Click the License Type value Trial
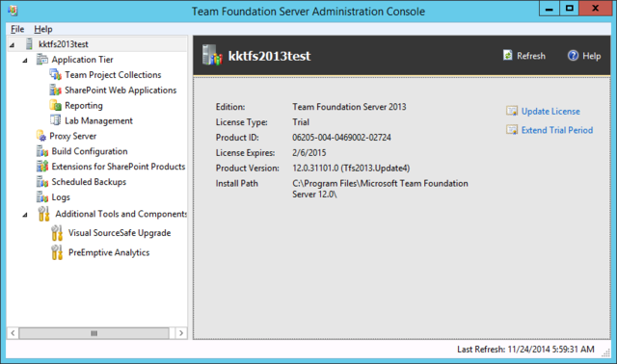This screenshot has height=364, width=617. 301,122
